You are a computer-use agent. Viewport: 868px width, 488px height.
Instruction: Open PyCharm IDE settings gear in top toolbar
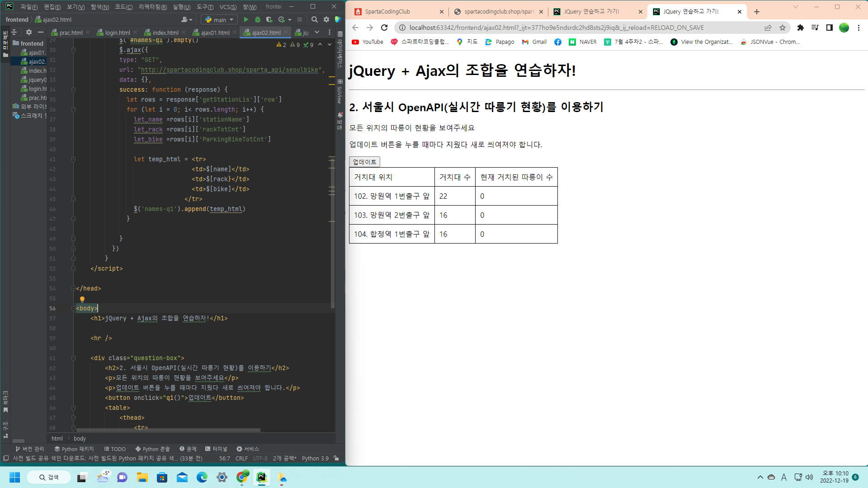pos(326,19)
